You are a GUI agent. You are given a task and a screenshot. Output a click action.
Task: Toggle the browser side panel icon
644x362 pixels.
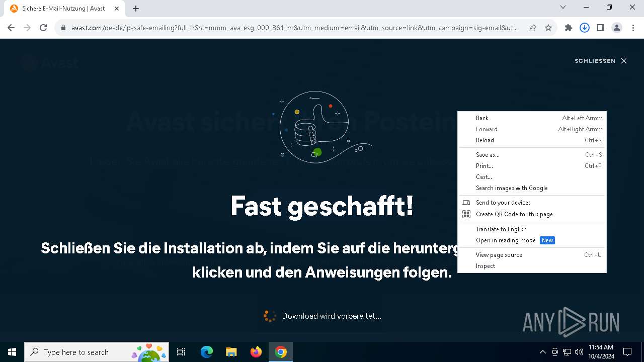coord(601,28)
